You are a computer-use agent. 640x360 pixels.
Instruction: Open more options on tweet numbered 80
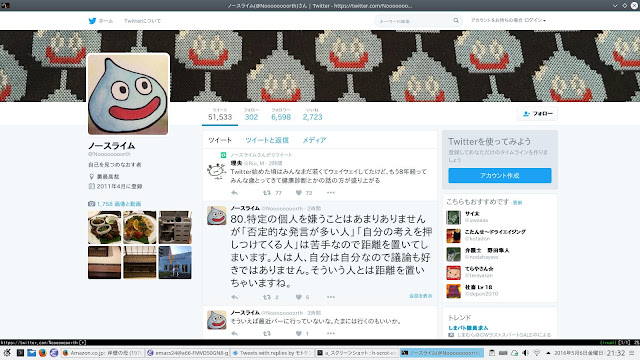pos(331,297)
